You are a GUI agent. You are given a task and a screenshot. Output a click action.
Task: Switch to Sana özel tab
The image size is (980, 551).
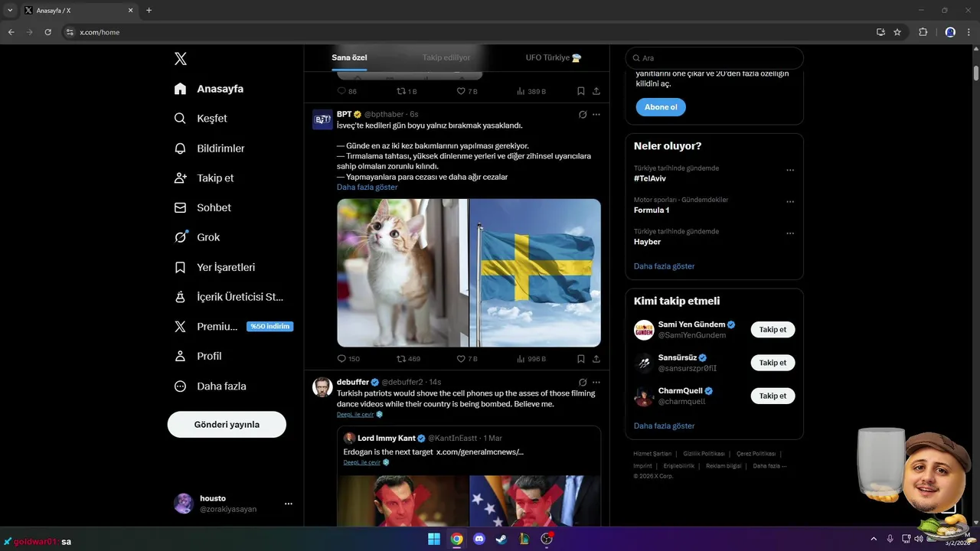pos(349,57)
